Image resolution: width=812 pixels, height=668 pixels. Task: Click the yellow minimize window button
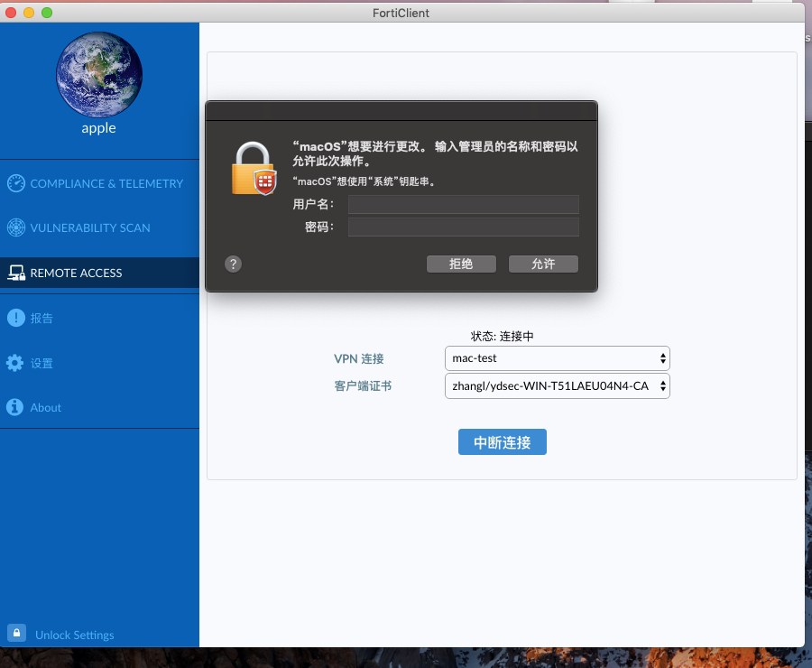tap(29, 13)
